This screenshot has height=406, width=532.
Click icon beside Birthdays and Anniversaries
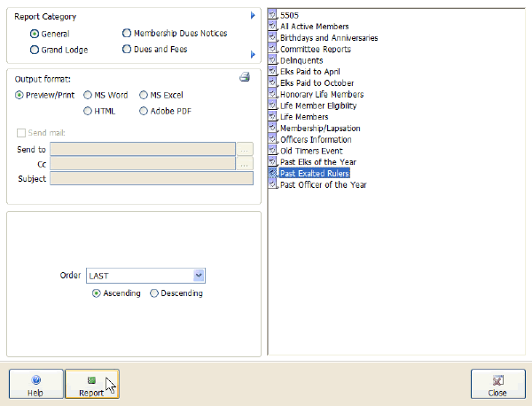pos(273,38)
